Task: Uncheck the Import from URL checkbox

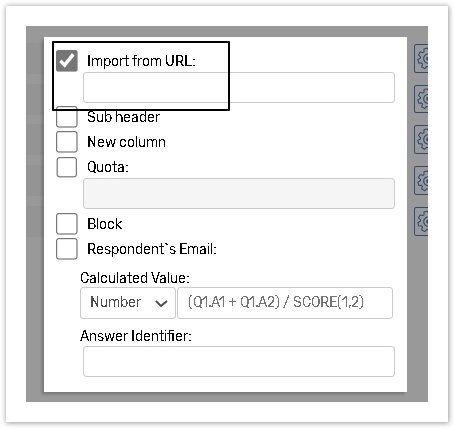Action: pos(67,61)
